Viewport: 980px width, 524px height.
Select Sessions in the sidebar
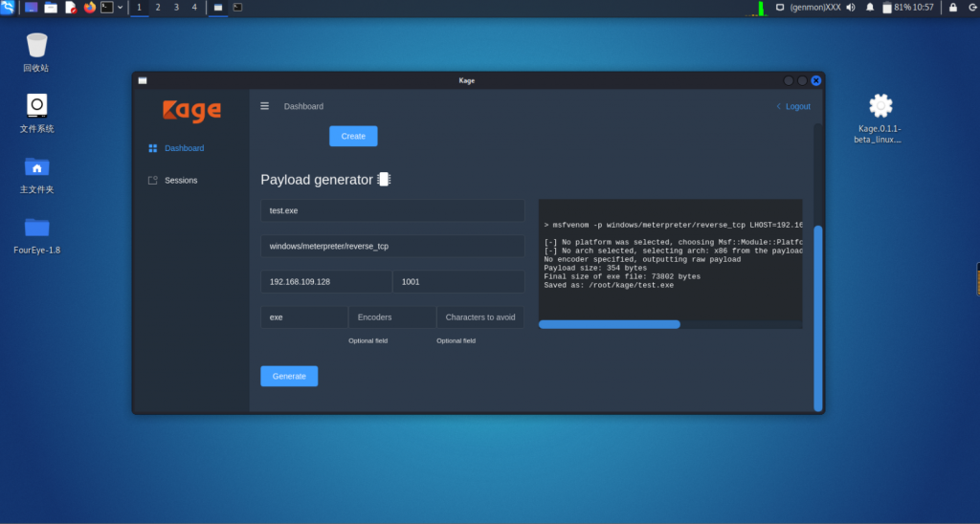click(x=181, y=180)
